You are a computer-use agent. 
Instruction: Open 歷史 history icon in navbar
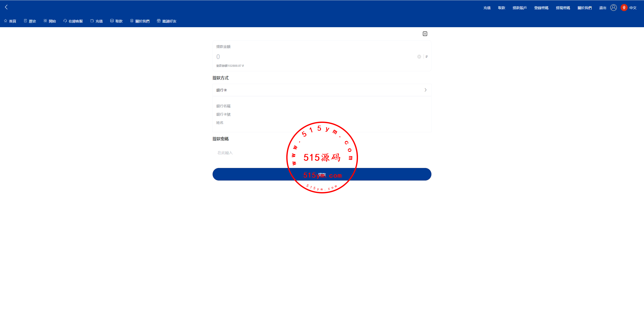[25, 21]
